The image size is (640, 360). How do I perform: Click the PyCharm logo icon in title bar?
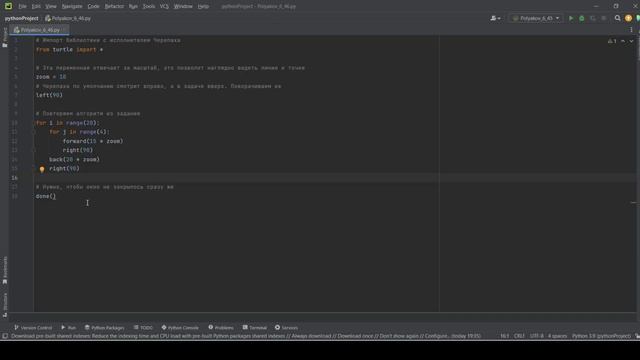[x=8, y=6]
